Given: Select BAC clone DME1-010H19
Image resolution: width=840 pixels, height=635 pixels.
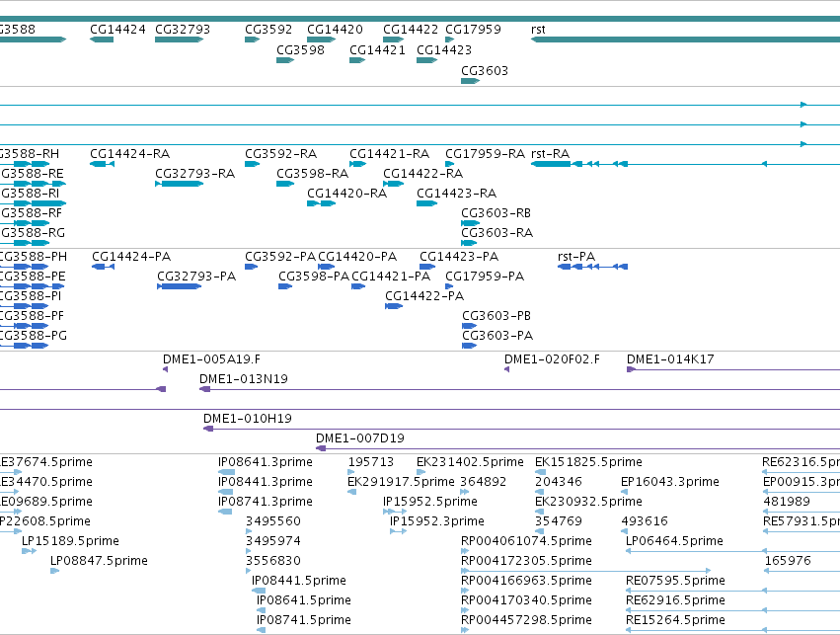Looking at the screenshot, I should tap(248, 419).
